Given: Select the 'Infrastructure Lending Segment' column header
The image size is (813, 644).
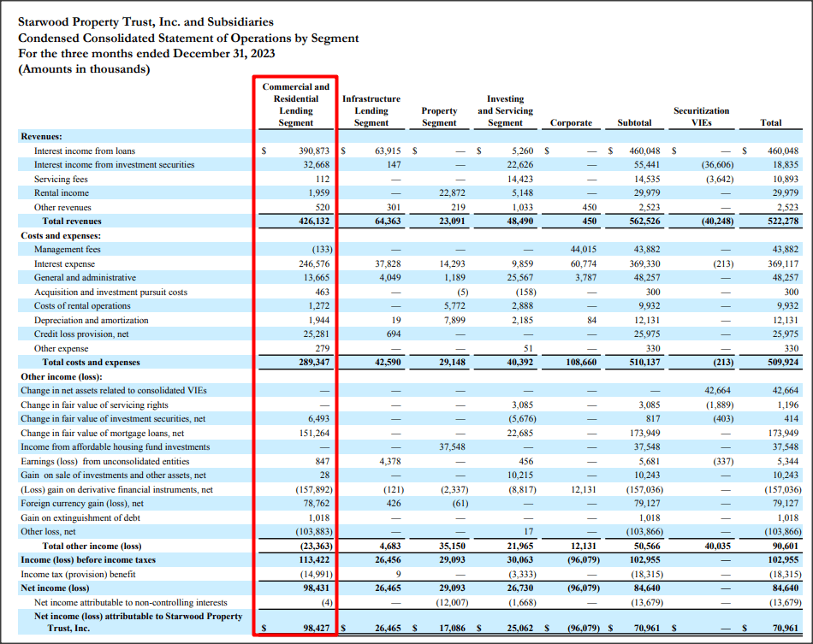Looking at the screenshot, I should [371, 111].
